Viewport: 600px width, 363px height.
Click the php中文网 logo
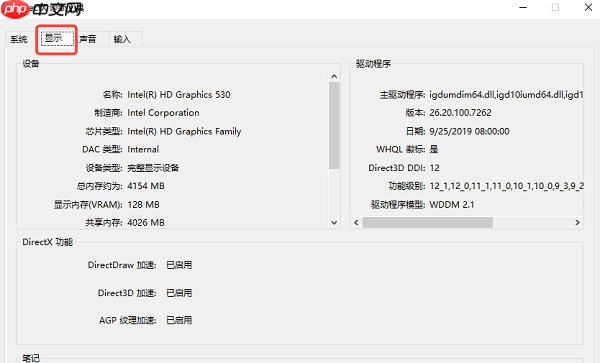click(42, 9)
